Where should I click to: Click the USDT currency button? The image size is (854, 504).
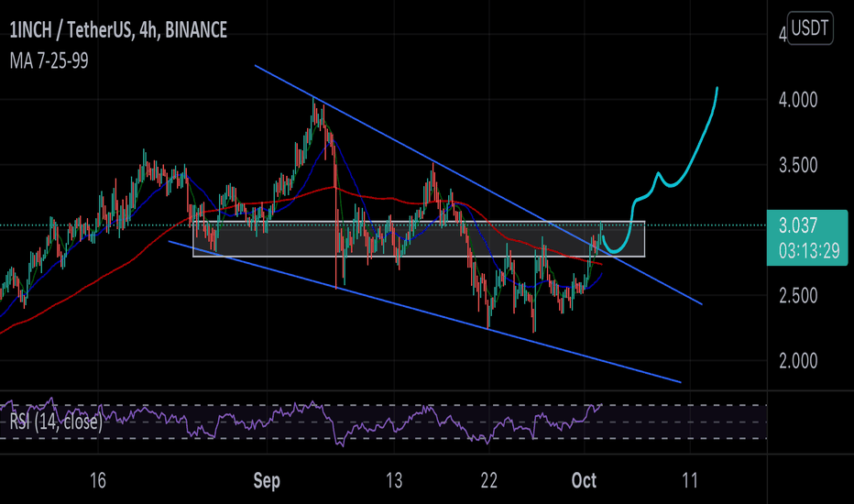click(x=810, y=27)
